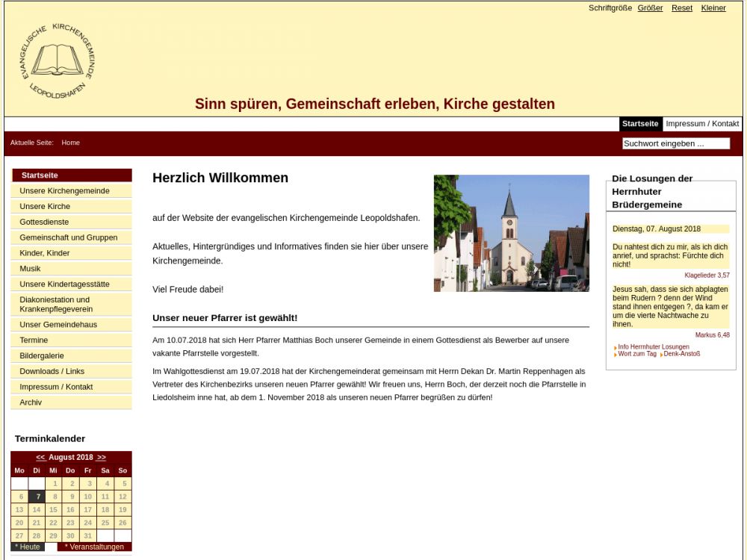Reset the font size

point(681,8)
